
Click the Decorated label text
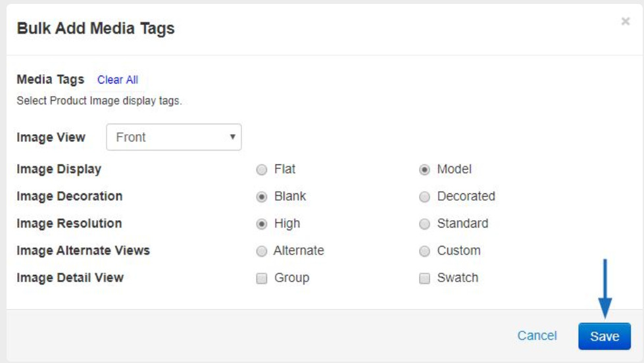pos(466,196)
